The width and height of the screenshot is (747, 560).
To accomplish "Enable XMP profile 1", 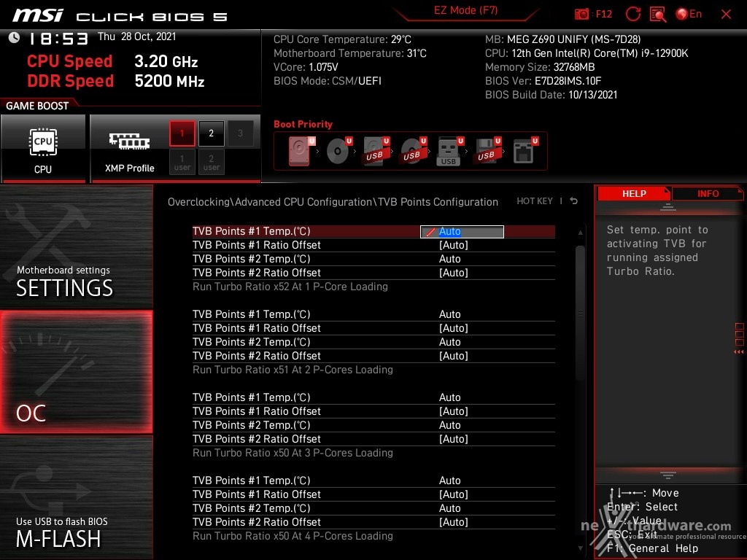I will tap(182, 133).
